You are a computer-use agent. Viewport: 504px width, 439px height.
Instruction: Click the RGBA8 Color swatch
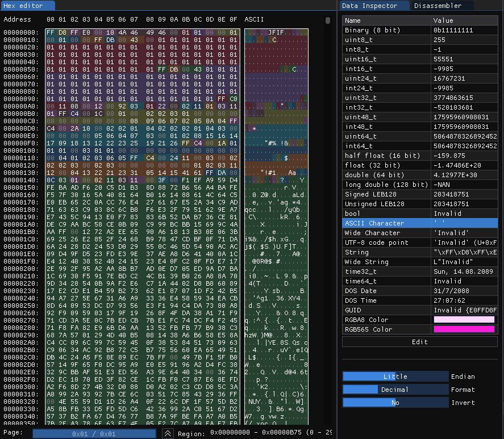464,320
